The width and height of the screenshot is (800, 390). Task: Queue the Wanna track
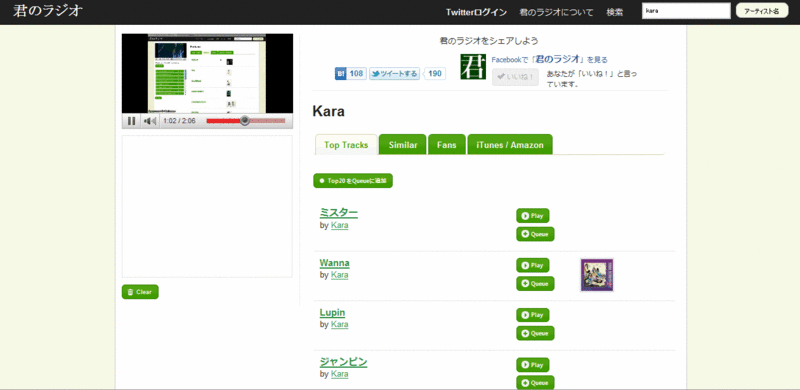pos(535,284)
